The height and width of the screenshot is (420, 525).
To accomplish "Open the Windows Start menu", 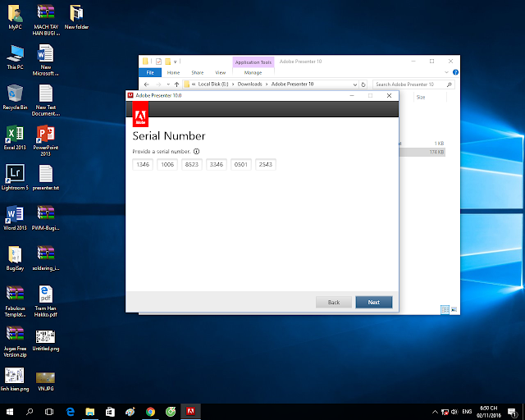I will click(x=10, y=412).
